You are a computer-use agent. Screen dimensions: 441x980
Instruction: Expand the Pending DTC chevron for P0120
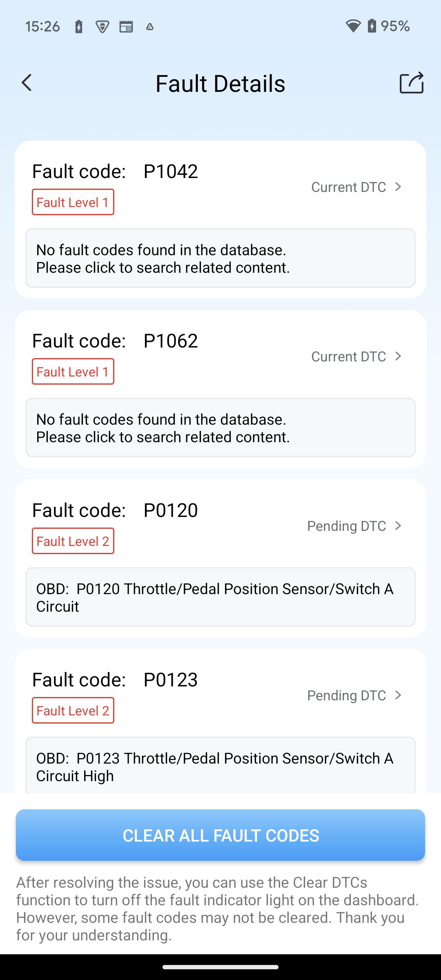pyautogui.click(x=398, y=526)
